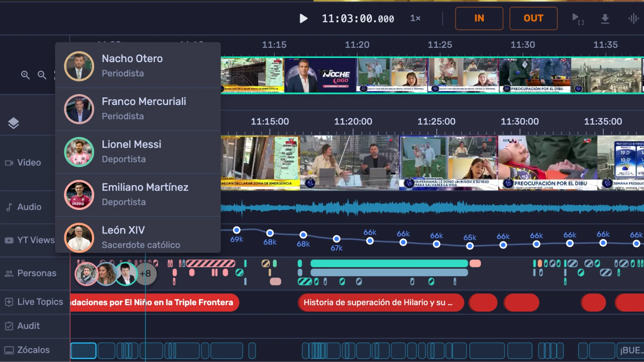Click the download icon in the top bar
This screenshot has height=362, width=644.
click(x=605, y=18)
